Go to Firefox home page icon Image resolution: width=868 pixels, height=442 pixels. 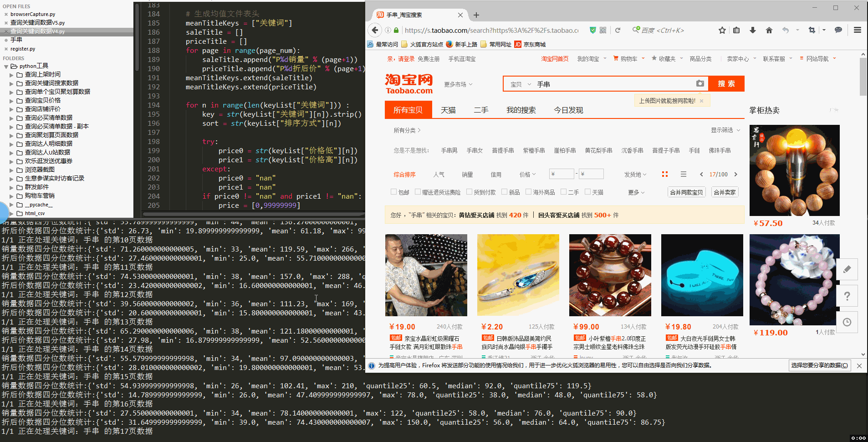(769, 30)
